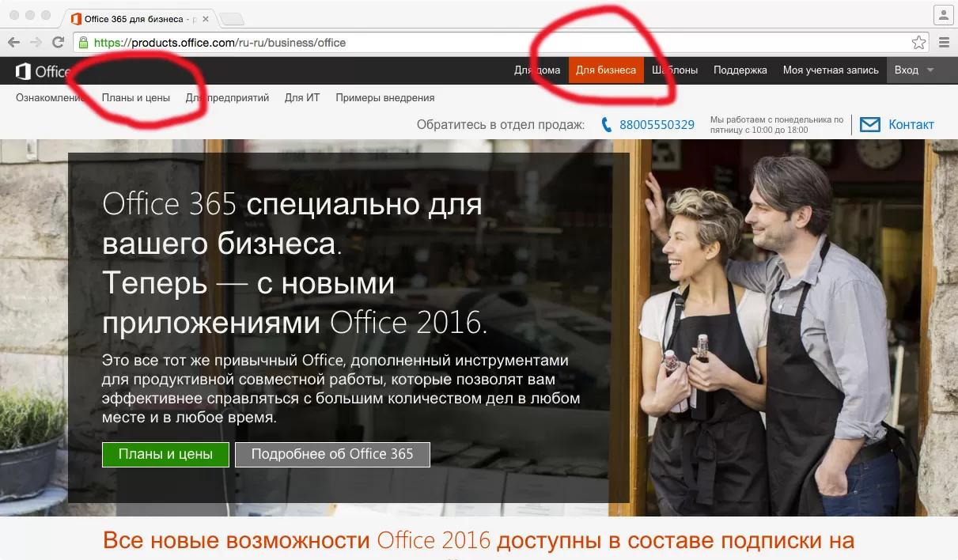The height and width of the screenshot is (560, 958).
Task: Call sales number 88005550329
Action: 657,125
